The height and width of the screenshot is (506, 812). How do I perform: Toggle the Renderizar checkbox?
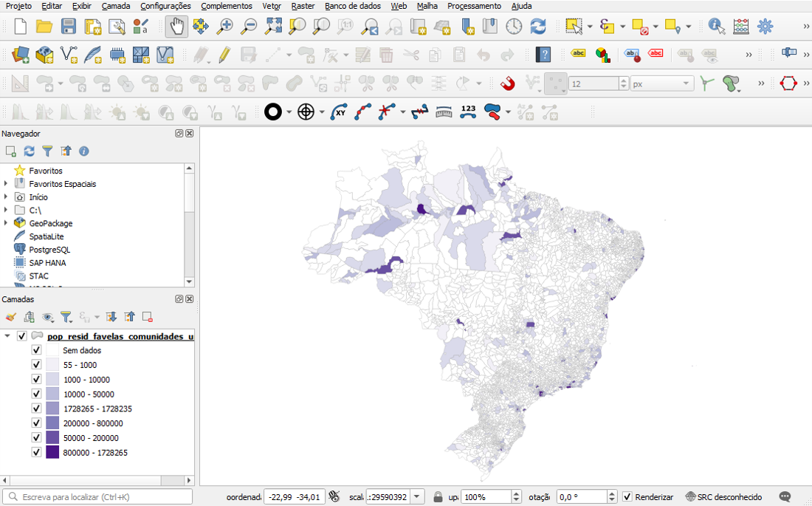point(627,497)
